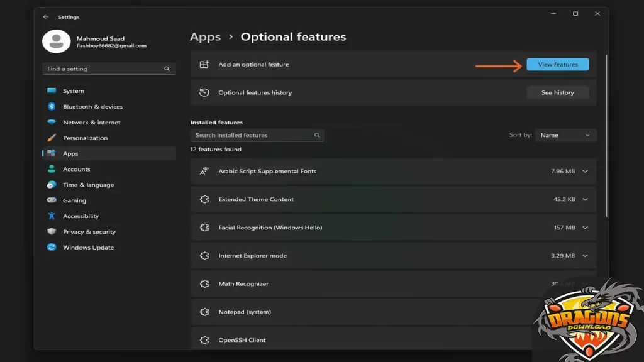Expand the Internet Explorer mode chevron
The width and height of the screenshot is (644, 362).
(x=585, y=256)
